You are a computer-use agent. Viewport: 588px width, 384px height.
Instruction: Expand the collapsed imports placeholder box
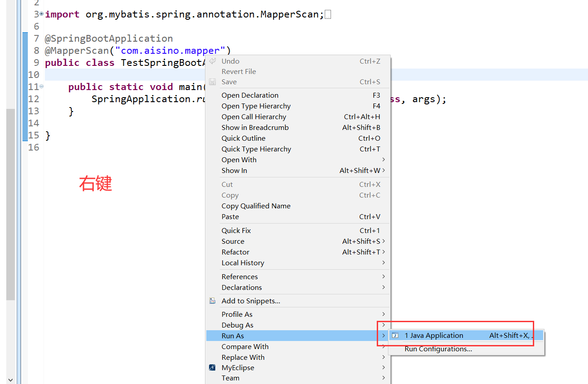click(328, 15)
